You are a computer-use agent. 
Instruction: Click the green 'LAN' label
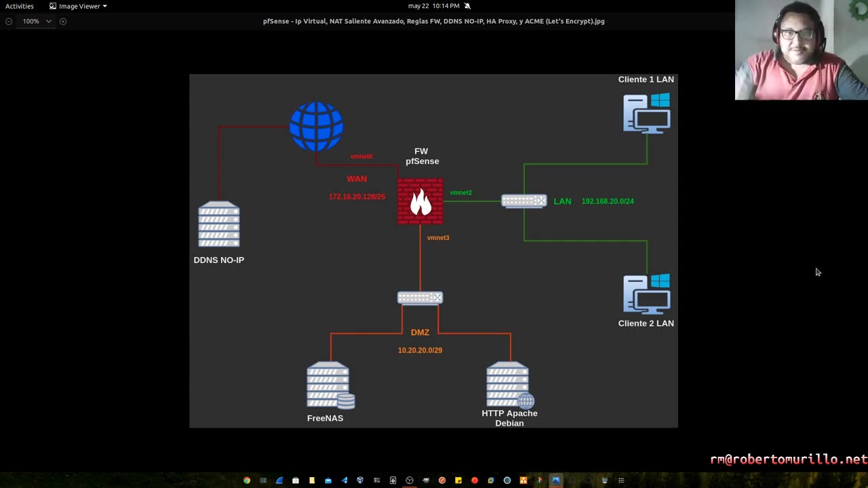[x=562, y=201]
